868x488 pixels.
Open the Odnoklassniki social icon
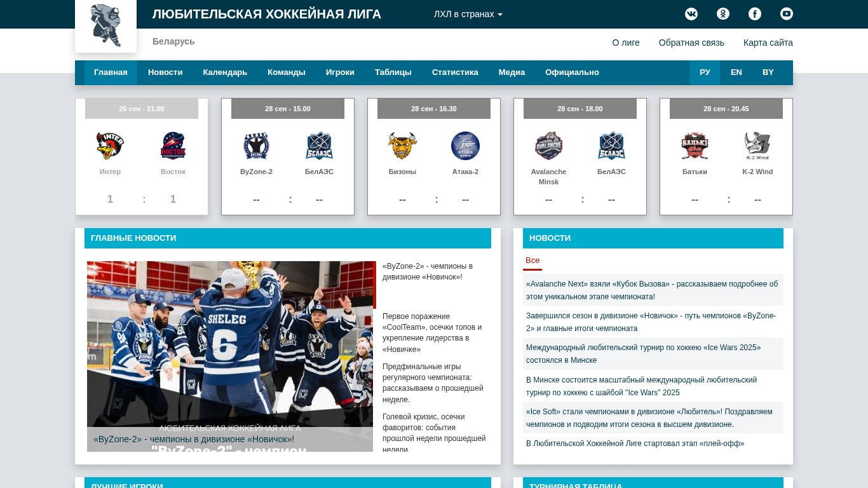pos(723,14)
